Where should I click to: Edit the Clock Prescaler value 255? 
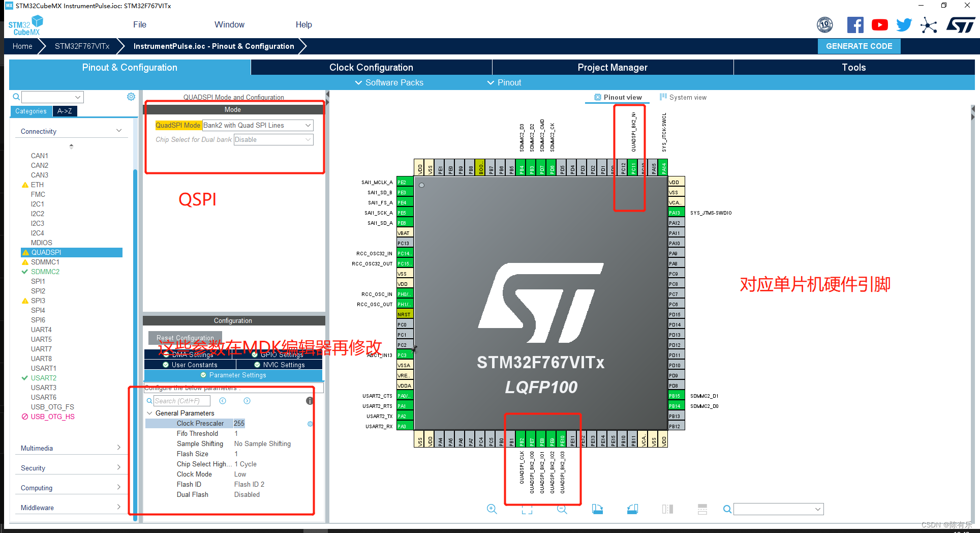239,423
